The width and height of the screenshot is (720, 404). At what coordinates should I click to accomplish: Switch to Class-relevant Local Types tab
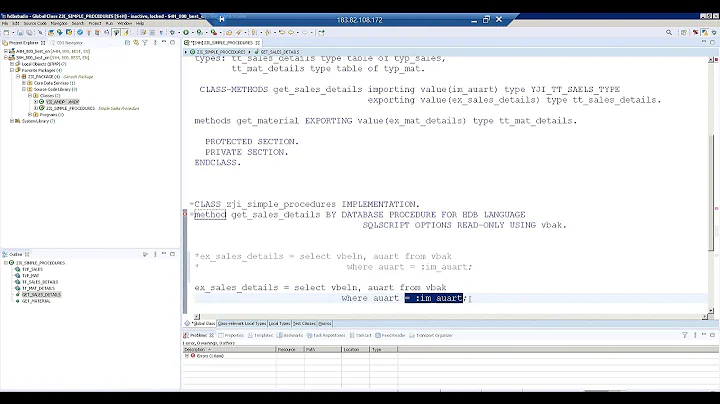[x=242, y=324]
